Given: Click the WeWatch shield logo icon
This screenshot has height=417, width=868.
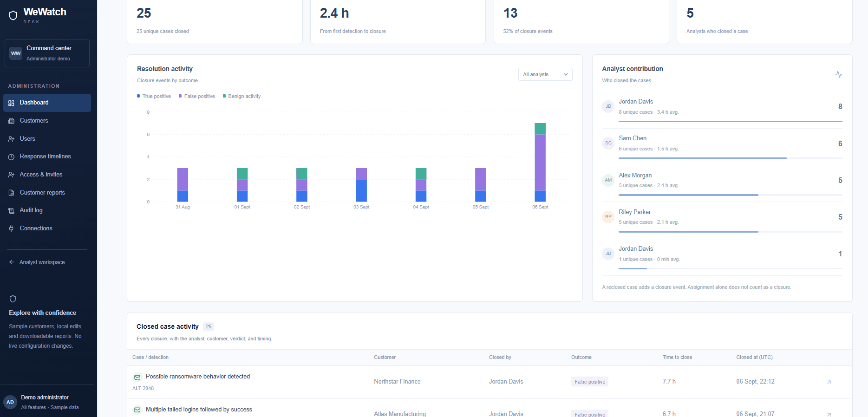Looking at the screenshot, I should (13, 15).
